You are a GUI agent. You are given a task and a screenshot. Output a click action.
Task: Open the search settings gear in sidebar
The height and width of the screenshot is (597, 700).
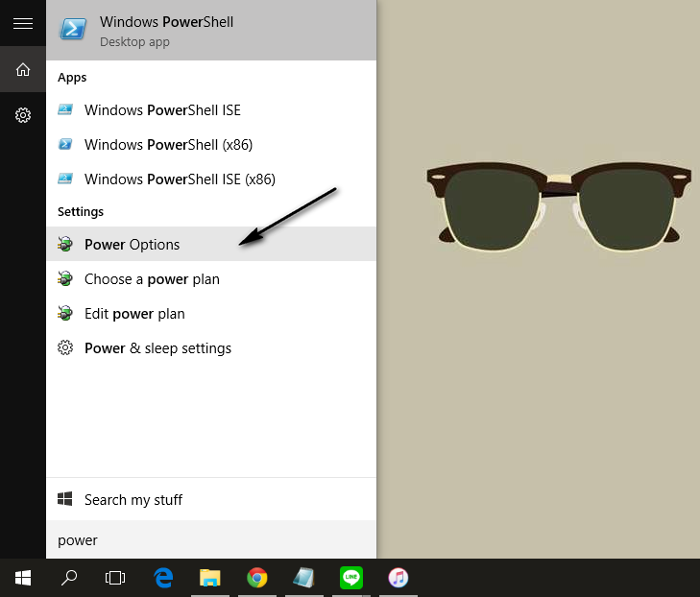(23, 115)
